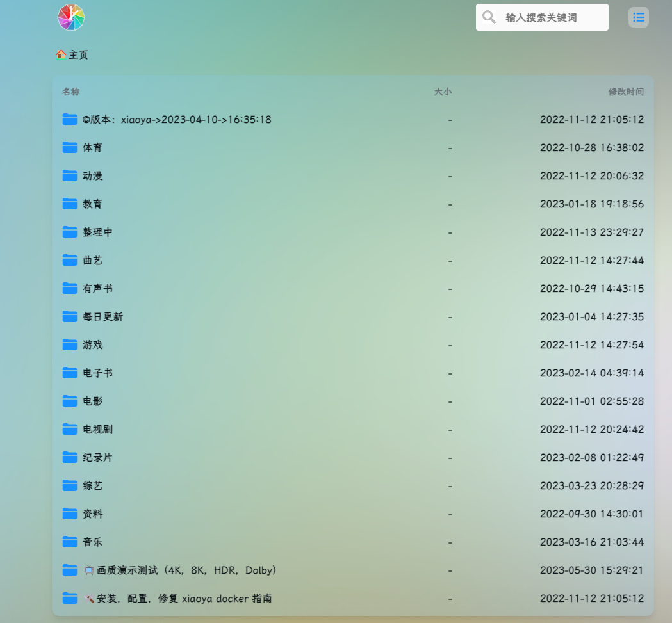
Task: Click date 2023-02-08 01:22:49
Action: [x=592, y=458]
